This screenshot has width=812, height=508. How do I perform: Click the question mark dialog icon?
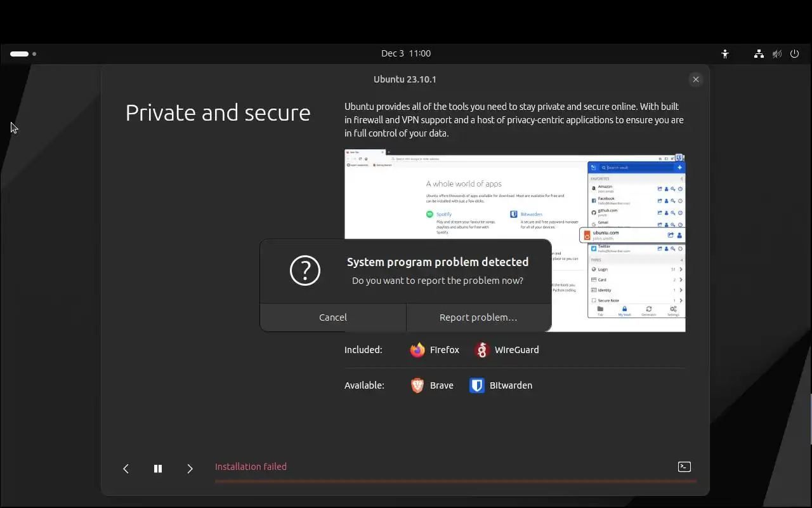[x=305, y=271]
